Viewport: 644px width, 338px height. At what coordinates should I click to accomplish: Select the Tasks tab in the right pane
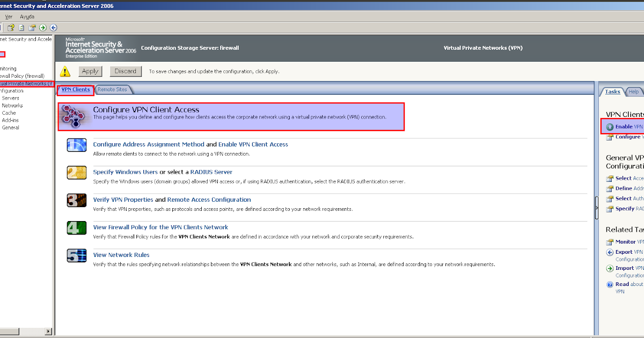pyautogui.click(x=612, y=92)
